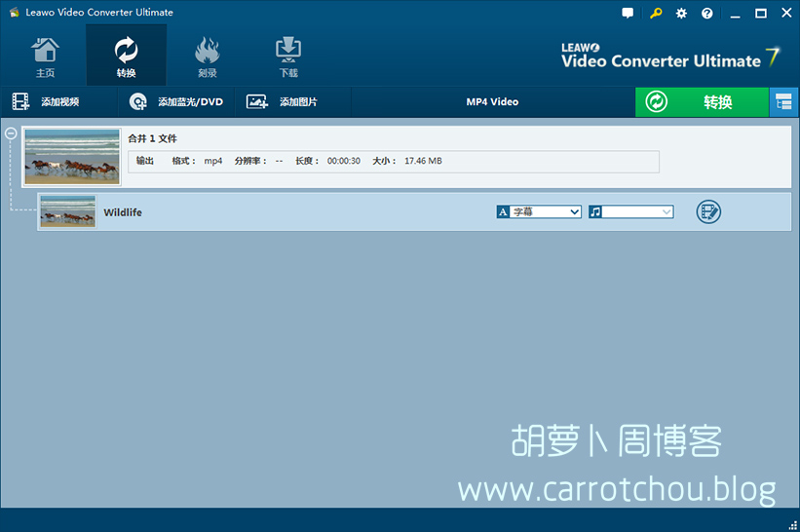The width and height of the screenshot is (800, 532).
Task: Select the Wildlife video thumbnail
Action: point(68,211)
